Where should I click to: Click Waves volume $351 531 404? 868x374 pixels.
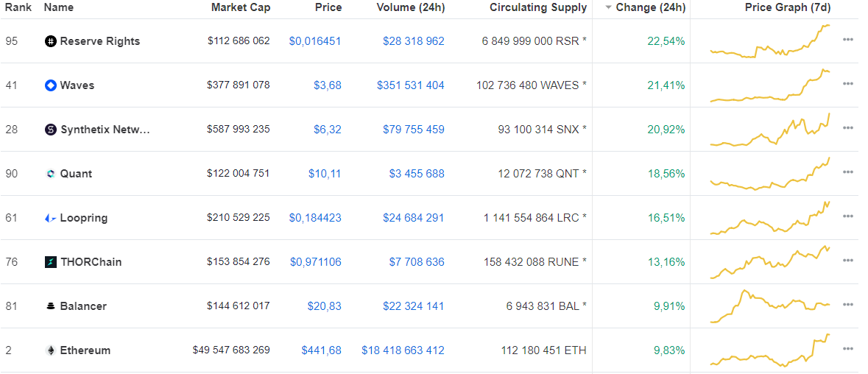(411, 85)
